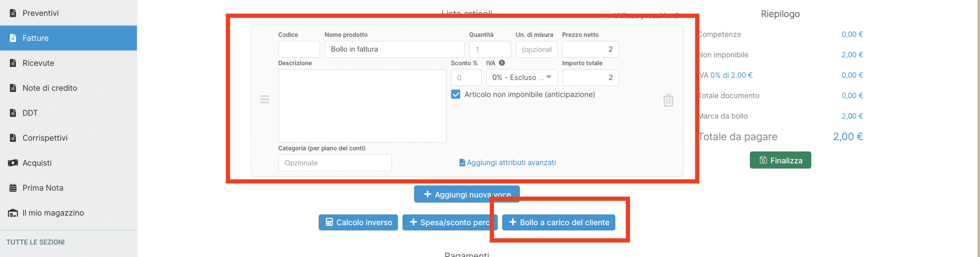
Task: Click the Prima Nota calendar icon
Action: [x=13, y=188]
